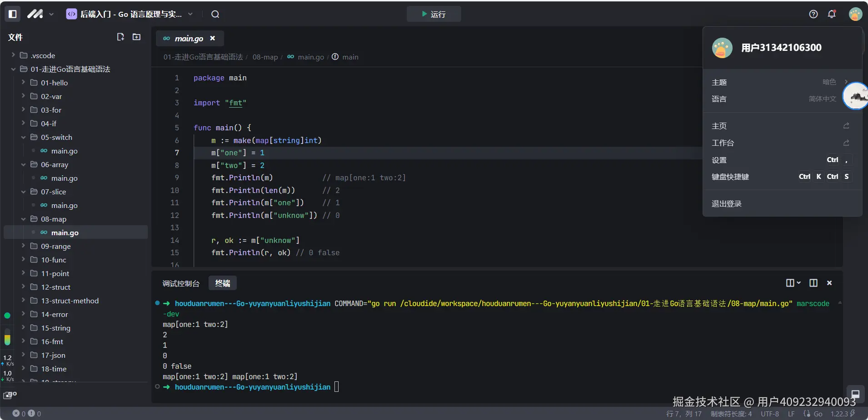This screenshot has width=868, height=420.
Task: Switch to the 调试控制台 tab
Action: coord(181,283)
